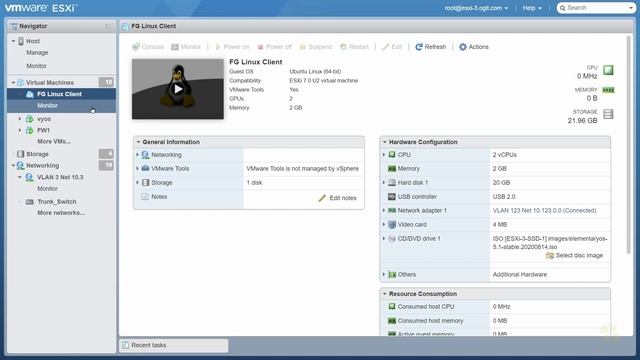Expand the Storage row in General Information
The image size is (640, 360).
138,182
